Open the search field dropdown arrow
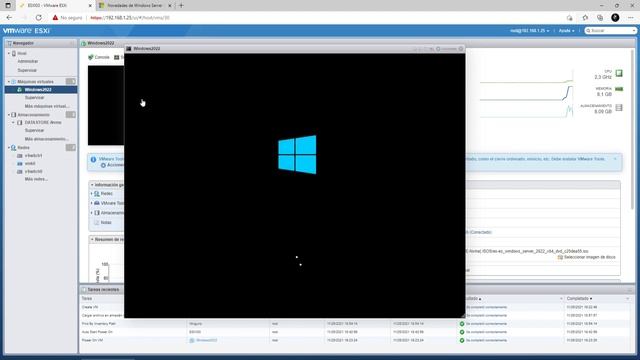Image resolution: width=640 pixels, height=360 pixels. [634, 31]
